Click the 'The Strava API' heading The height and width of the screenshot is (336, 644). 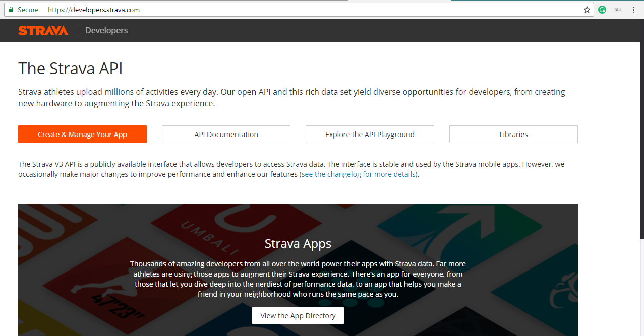tap(71, 69)
